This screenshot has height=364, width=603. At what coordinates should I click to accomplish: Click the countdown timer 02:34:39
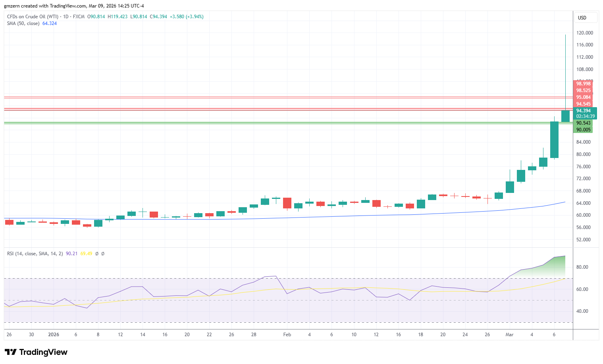point(586,116)
